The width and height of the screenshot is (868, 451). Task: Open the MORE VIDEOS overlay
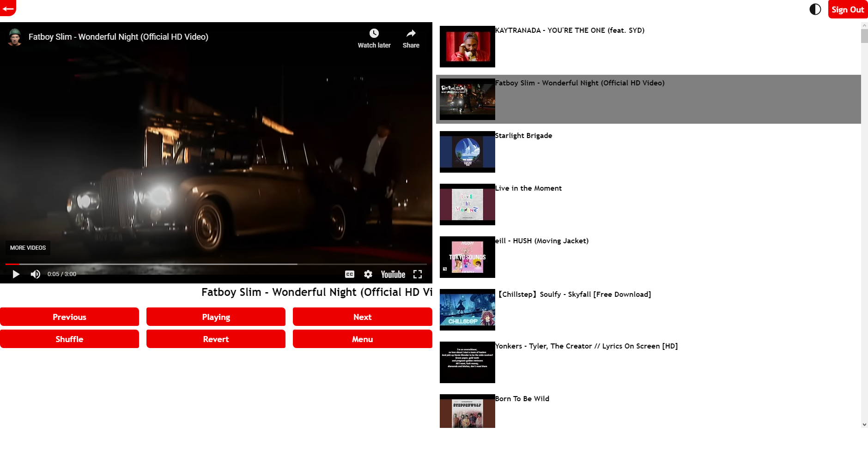[x=28, y=248]
